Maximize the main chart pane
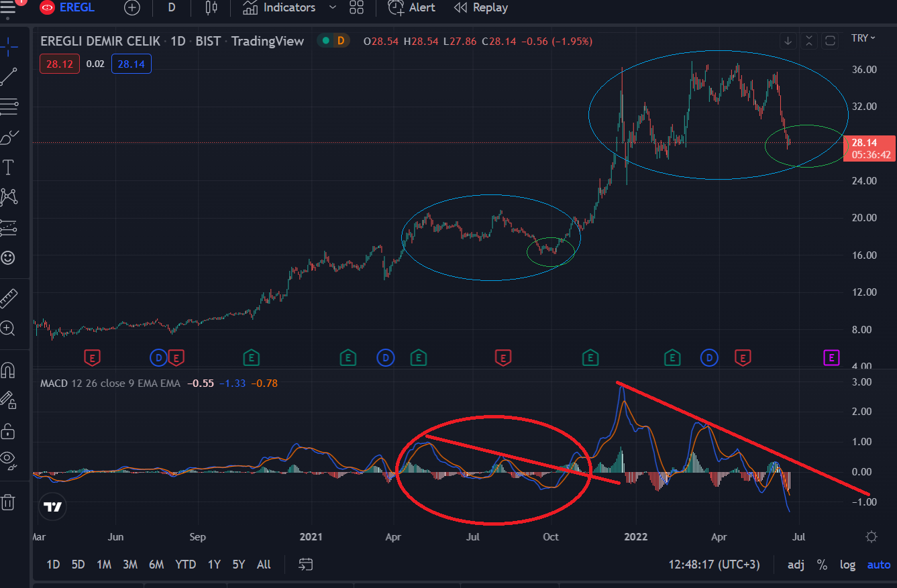Screen dimensions: 897x588 tap(830, 41)
